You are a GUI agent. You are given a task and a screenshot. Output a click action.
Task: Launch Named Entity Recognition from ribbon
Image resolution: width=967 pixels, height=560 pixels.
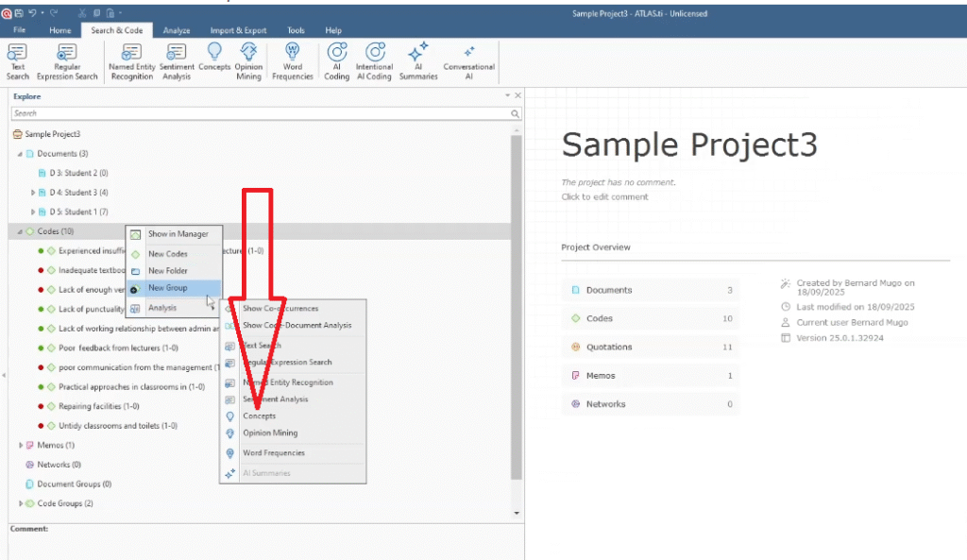(x=131, y=60)
